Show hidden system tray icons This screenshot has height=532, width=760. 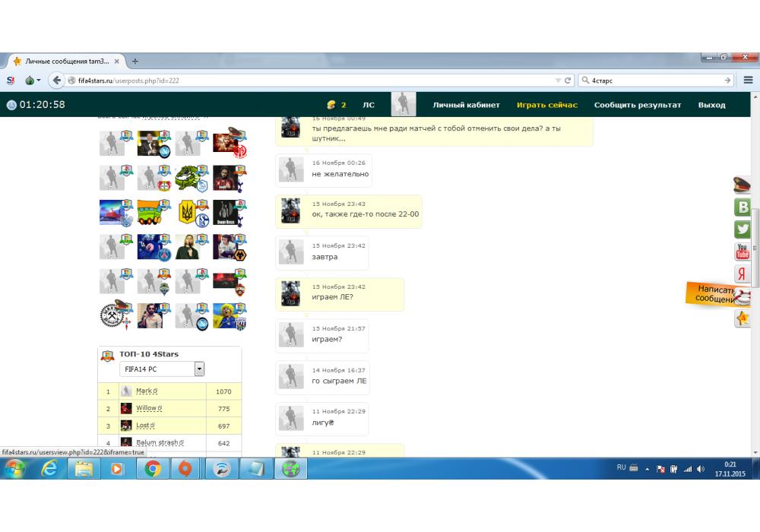pos(648,469)
